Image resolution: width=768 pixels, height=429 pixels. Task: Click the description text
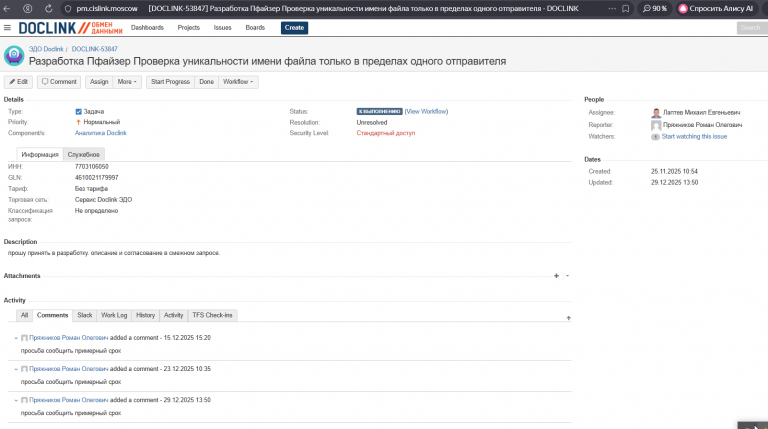point(114,253)
